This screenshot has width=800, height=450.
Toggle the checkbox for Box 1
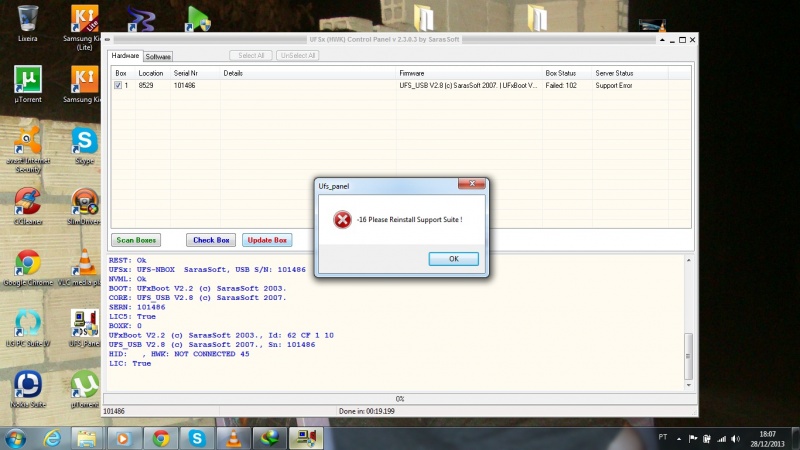[119, 86]
